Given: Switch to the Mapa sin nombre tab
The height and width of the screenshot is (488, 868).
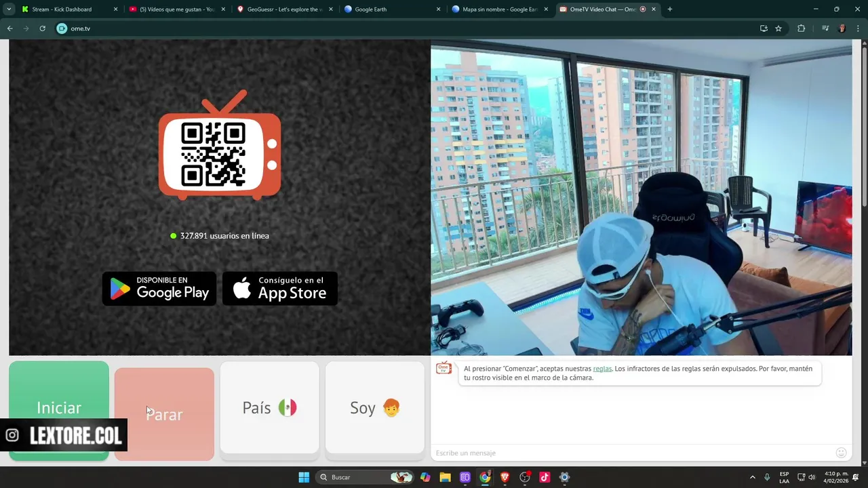Looking at the screenshot, I should [500, 9].
